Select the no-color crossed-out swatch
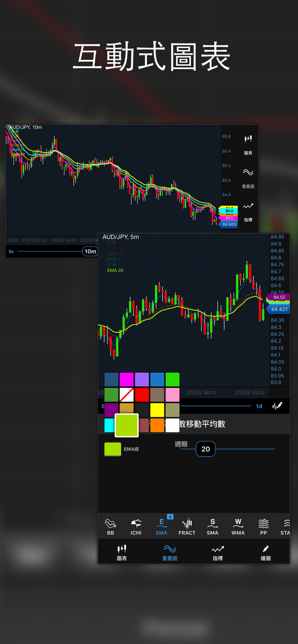The height and width of the screenshot is (644, 298). point(127,395)
